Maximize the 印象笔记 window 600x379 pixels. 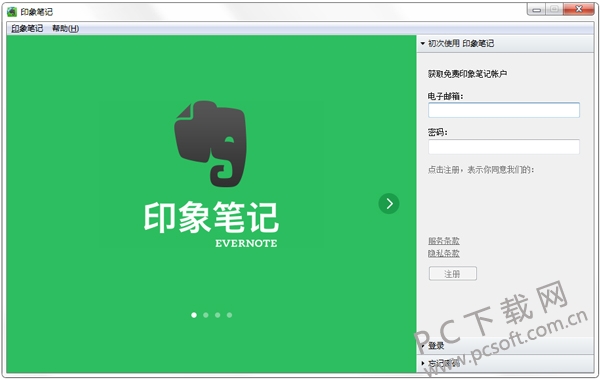click(x=554, y=9)
